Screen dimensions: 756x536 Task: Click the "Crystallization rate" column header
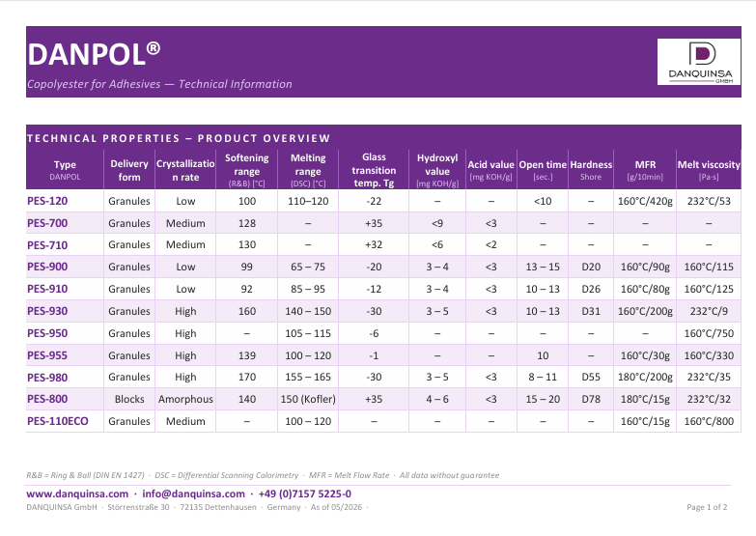(185, 170)
